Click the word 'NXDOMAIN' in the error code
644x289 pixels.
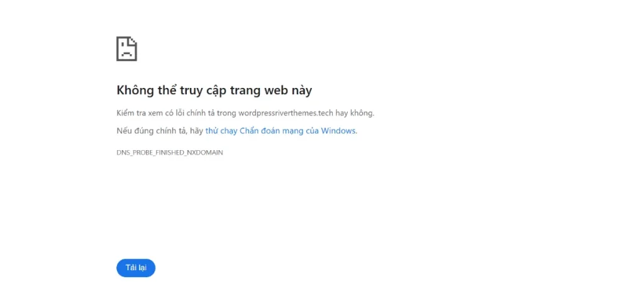(x=204, y=152)
